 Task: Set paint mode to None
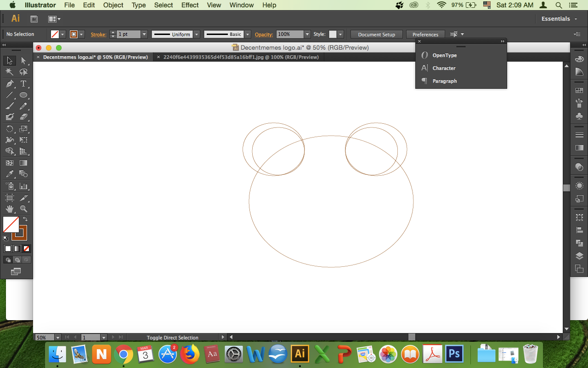pos(27,248)
